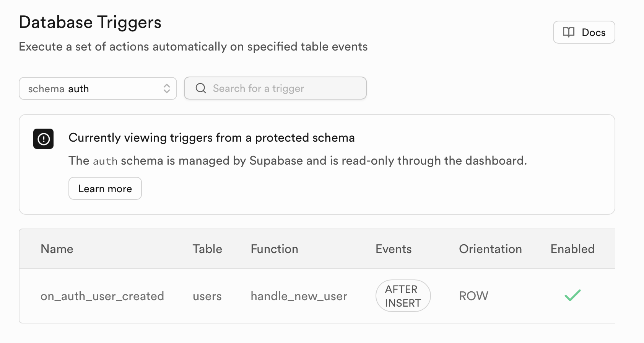Click the Learn more button
Image resolution: width=644 pixels, height=343 pixels.
pos(105,188)
